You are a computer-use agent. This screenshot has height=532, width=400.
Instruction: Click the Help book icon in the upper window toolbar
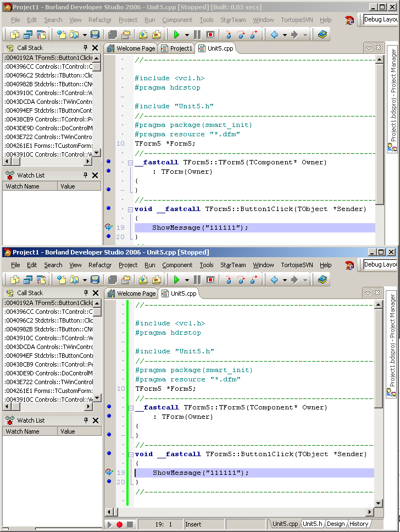(x=323, y=35)
